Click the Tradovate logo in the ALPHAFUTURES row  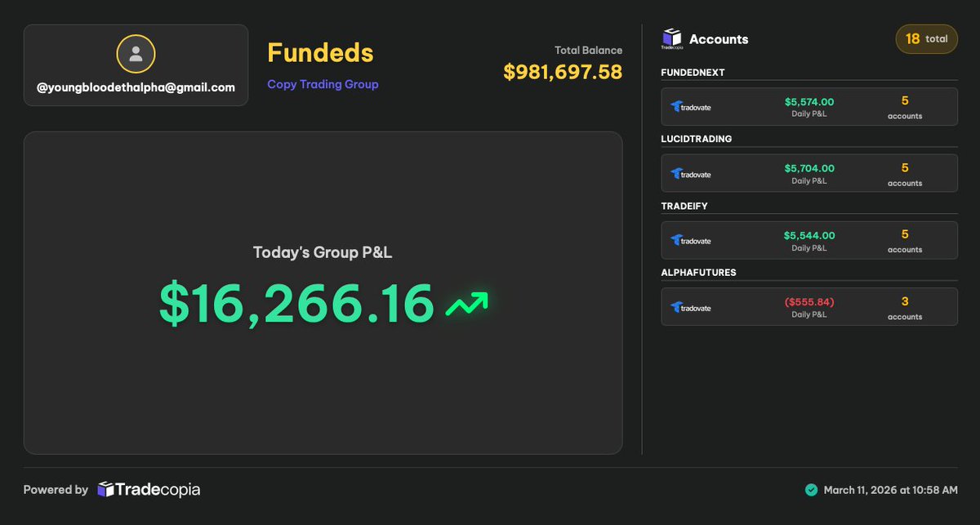[691, 308]
